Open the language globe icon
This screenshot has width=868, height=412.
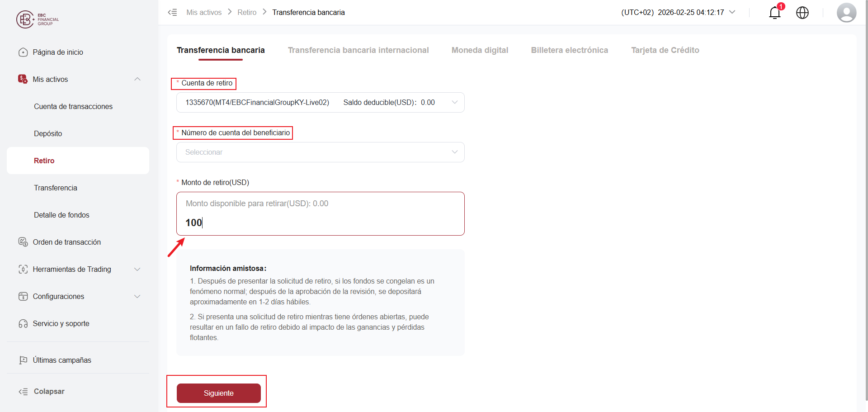[802, 13]
